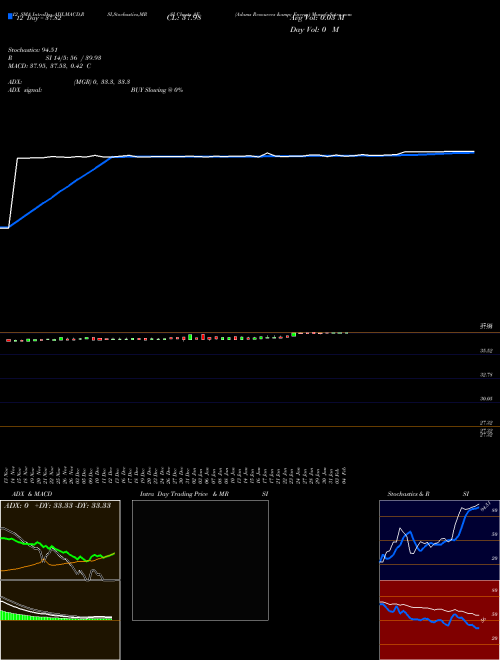Open the ADX indicator chart panel
The image size is (500, 660).
point(60,541)
